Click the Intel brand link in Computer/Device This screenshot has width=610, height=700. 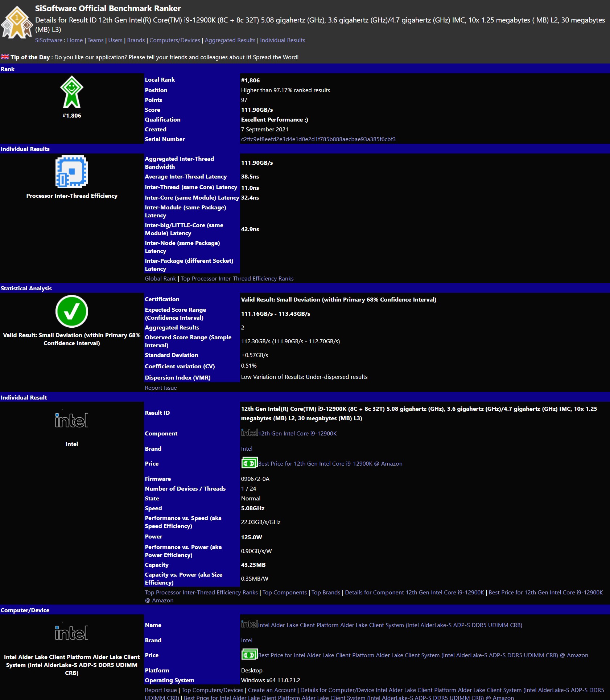[247, 640]
